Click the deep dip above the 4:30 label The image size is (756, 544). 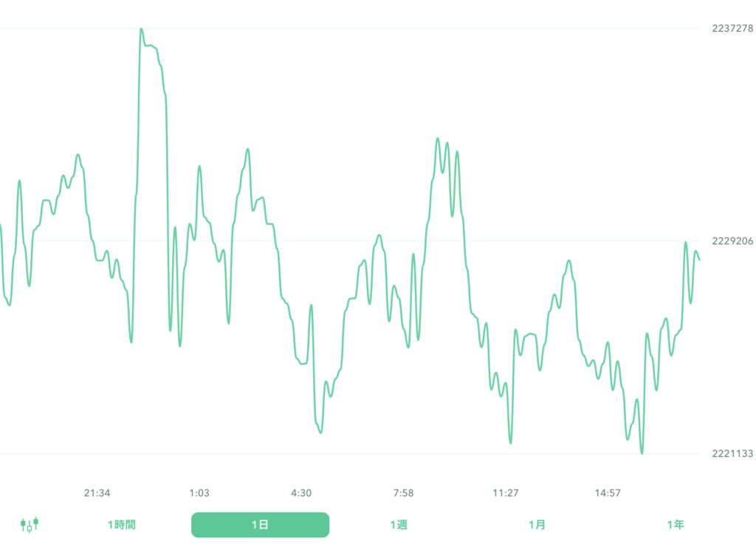click(320, 432)
